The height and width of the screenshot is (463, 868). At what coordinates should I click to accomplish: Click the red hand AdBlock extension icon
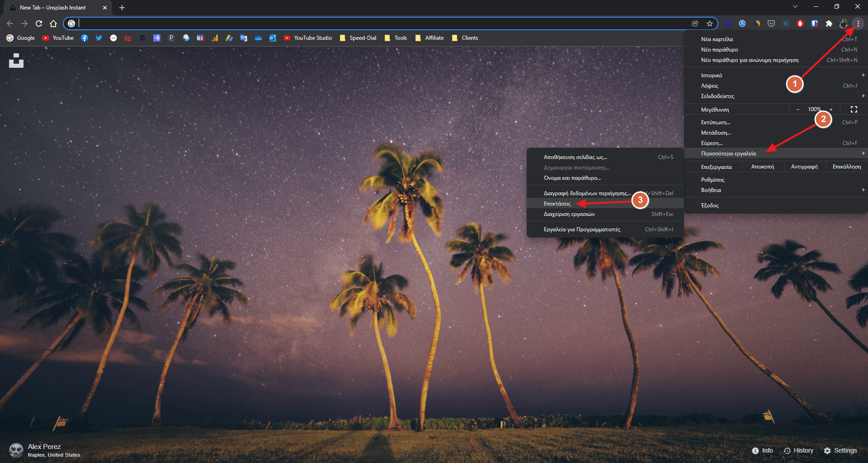pyautogui.click(x=800, y=23)
